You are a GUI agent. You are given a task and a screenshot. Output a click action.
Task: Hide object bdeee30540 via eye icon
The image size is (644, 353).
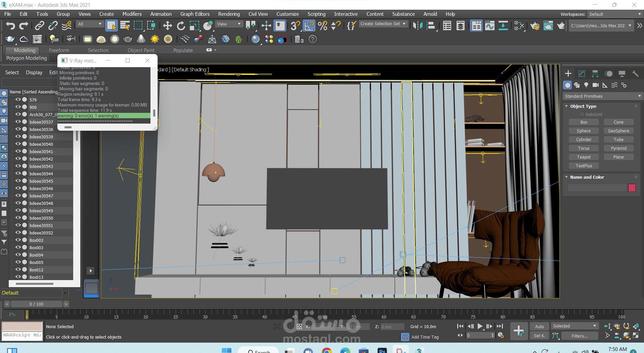(x=18, y=144)
